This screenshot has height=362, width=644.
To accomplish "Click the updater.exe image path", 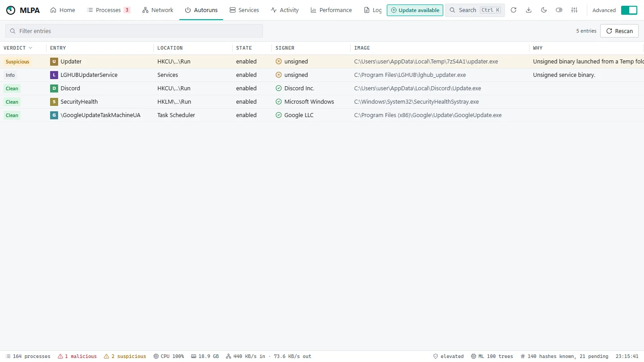I will click(426, 62).
